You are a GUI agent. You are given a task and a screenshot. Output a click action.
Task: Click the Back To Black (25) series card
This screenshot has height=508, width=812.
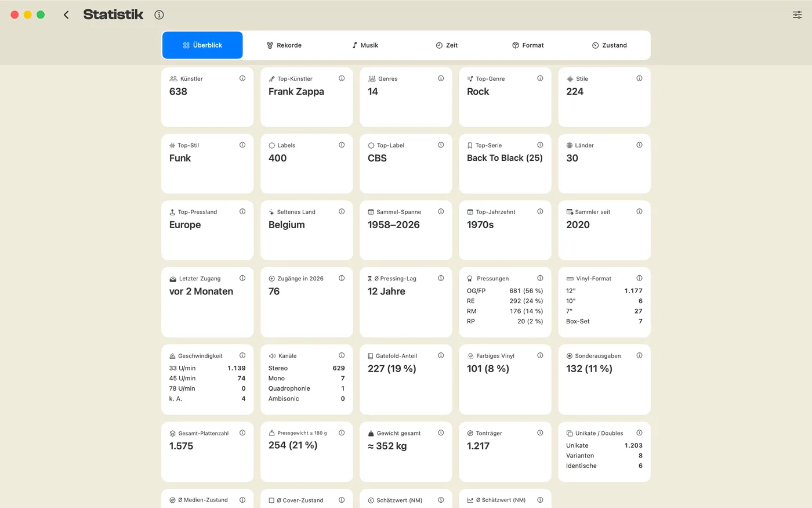(505, 164)
